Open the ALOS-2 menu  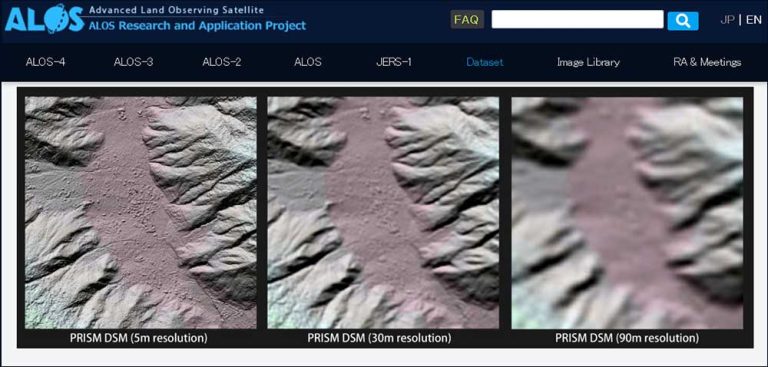[x=221, y=62]
